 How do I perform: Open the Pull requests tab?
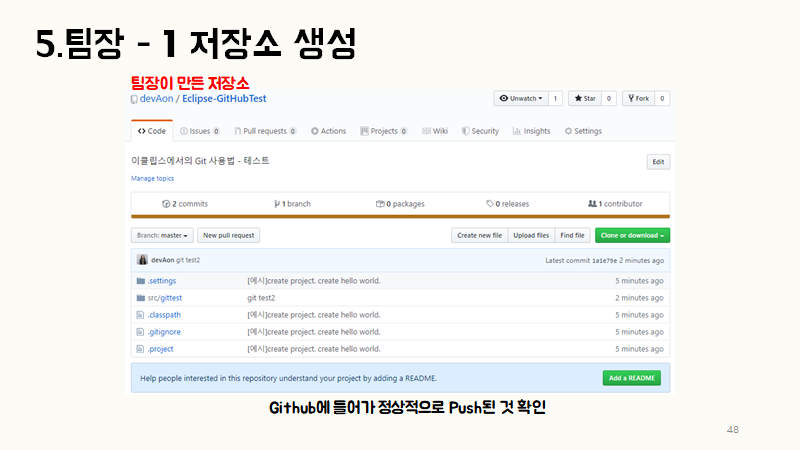point(265,131)
